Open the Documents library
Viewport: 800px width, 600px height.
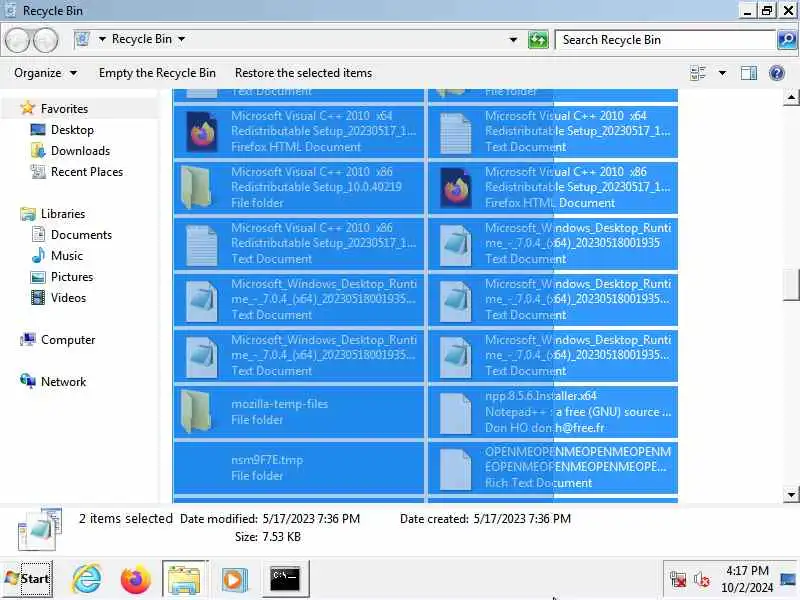pos(81,235)
